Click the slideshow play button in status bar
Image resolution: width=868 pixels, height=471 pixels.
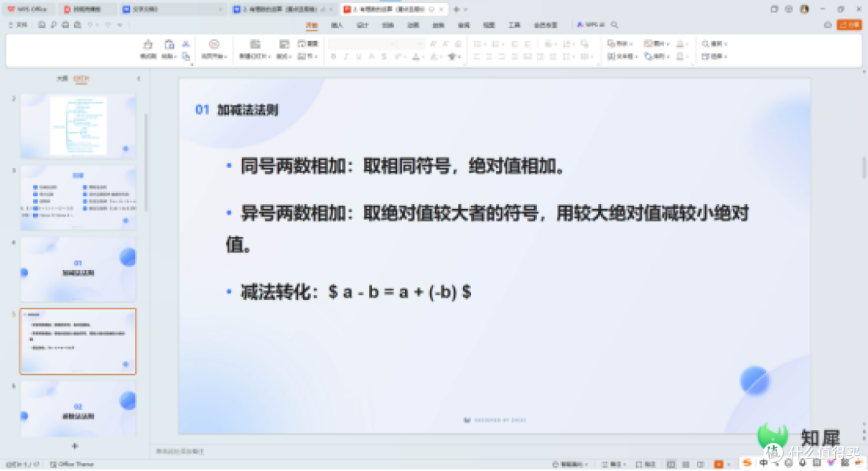[719, 465]
